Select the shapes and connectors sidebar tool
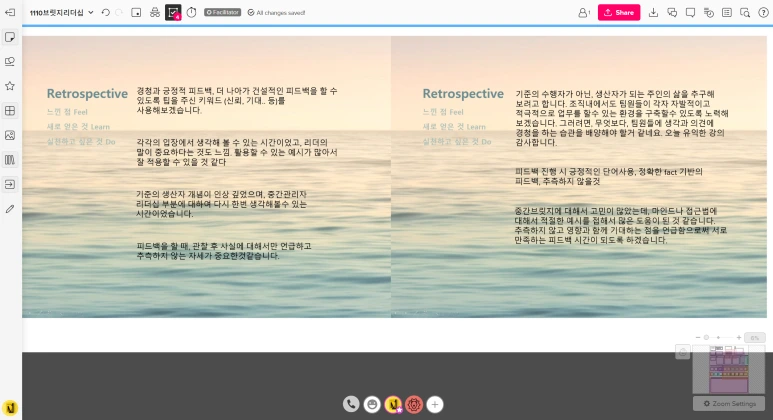The image size is (773, 420). click(10, 62)
